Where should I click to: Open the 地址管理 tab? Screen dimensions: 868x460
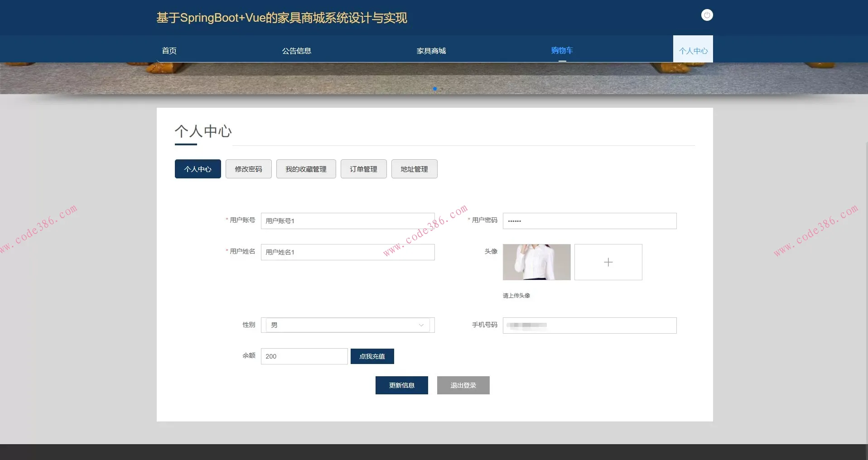click(x=414, y=169)
